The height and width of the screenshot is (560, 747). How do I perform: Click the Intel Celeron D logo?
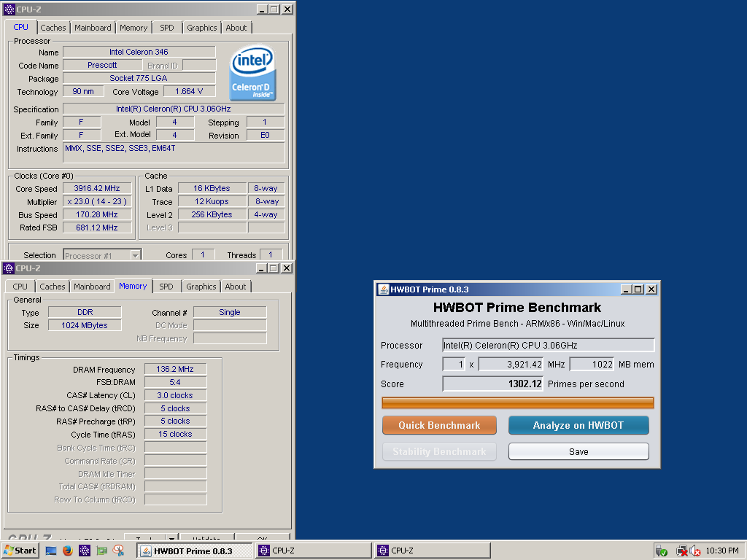(x=252, y=73)
